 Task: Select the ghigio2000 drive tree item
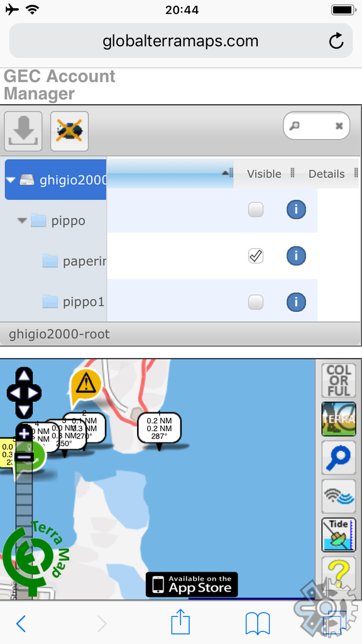(56, 180)
